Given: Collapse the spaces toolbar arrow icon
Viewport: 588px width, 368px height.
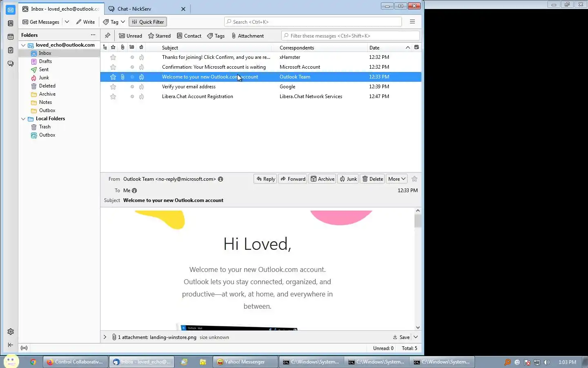Looking at the screenshot, I should tap(11, 345).
